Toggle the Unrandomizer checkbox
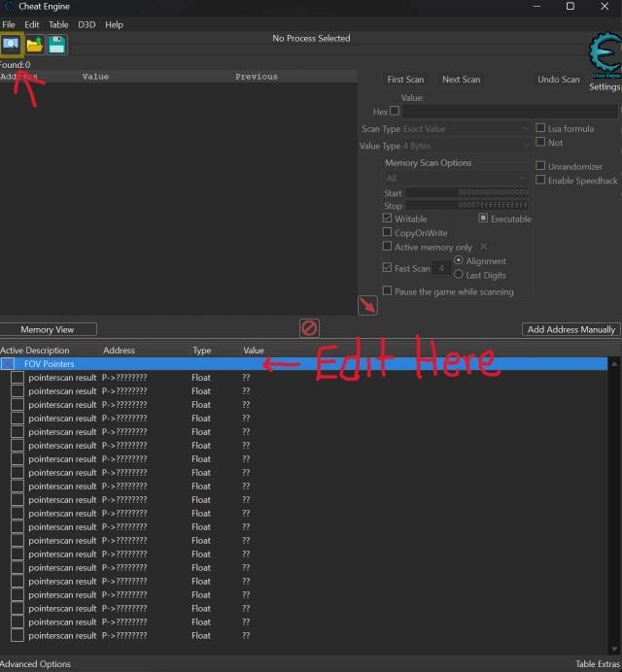 [541, 166]
